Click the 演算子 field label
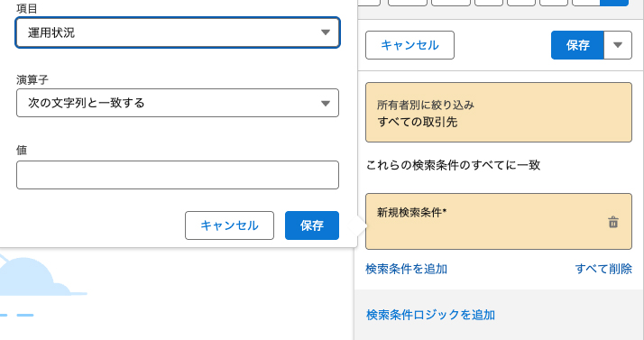Image resolution: width=644 pixels, height=340 pixels. click(32, 79)
